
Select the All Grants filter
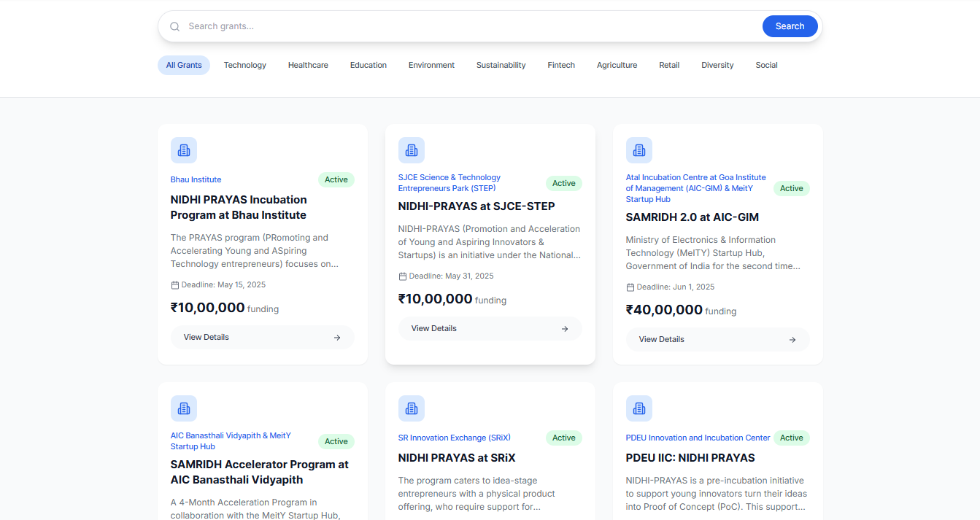[184, 66]
